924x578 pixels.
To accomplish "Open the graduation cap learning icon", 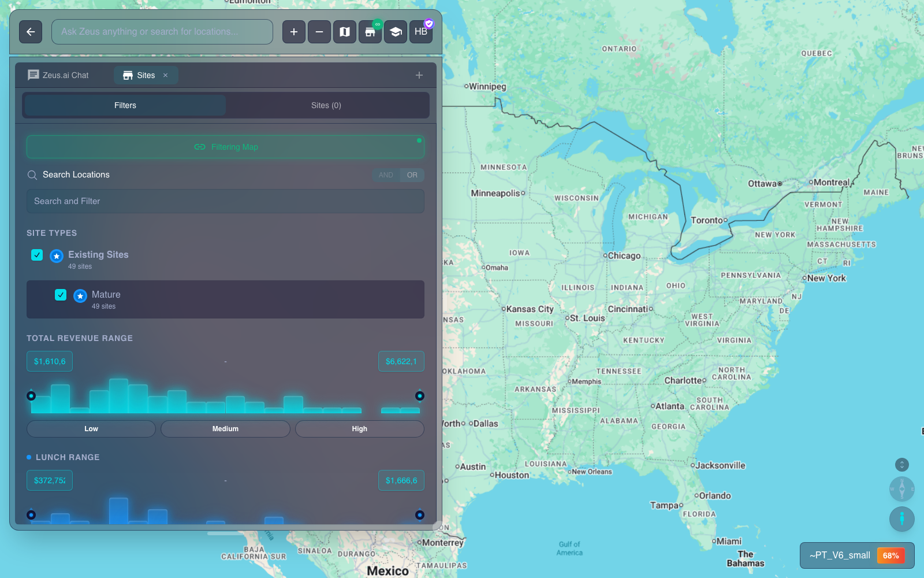I will coord(396,32).
